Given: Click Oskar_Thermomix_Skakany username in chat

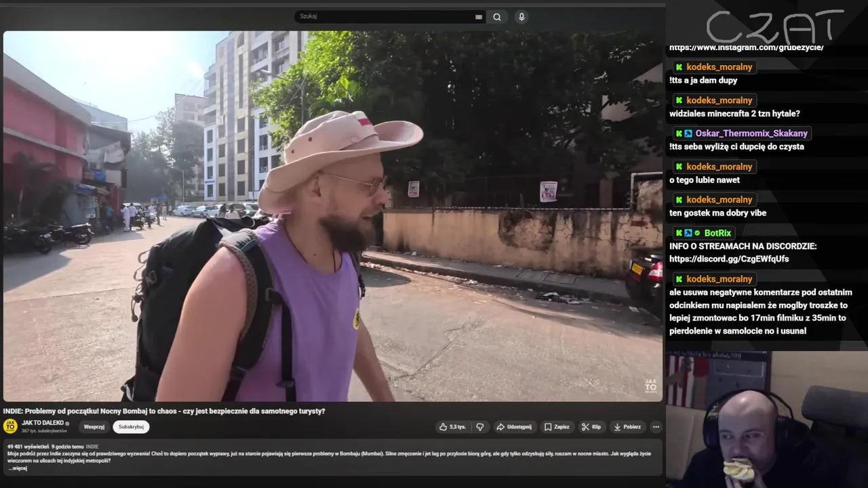Looking at the screenshot, I should [751, 134].
